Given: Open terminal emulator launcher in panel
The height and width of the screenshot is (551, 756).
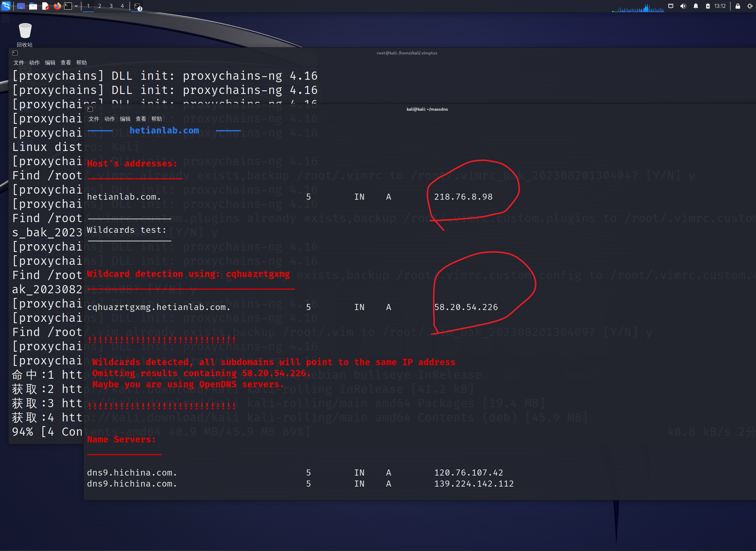Looking at the screenshot, I should (x=68, y=6).
